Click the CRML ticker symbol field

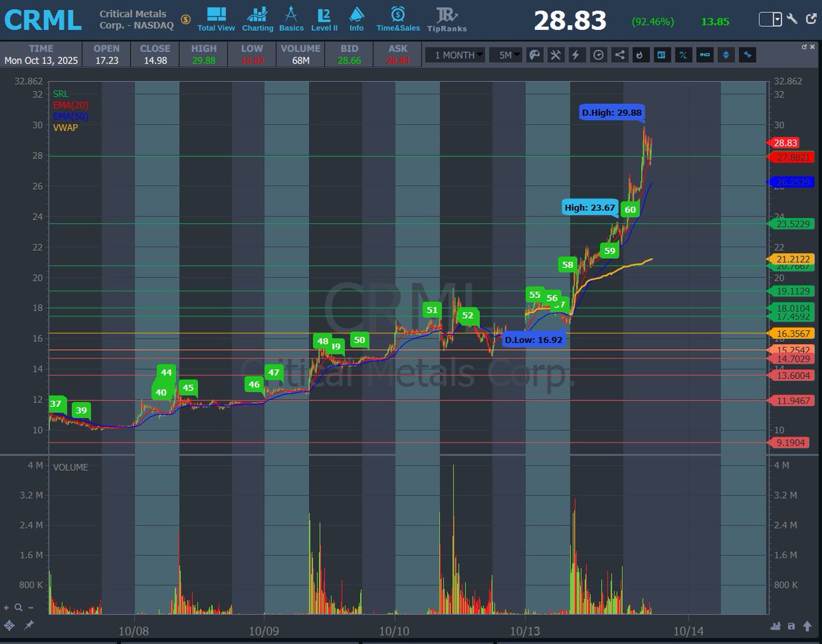42,20
